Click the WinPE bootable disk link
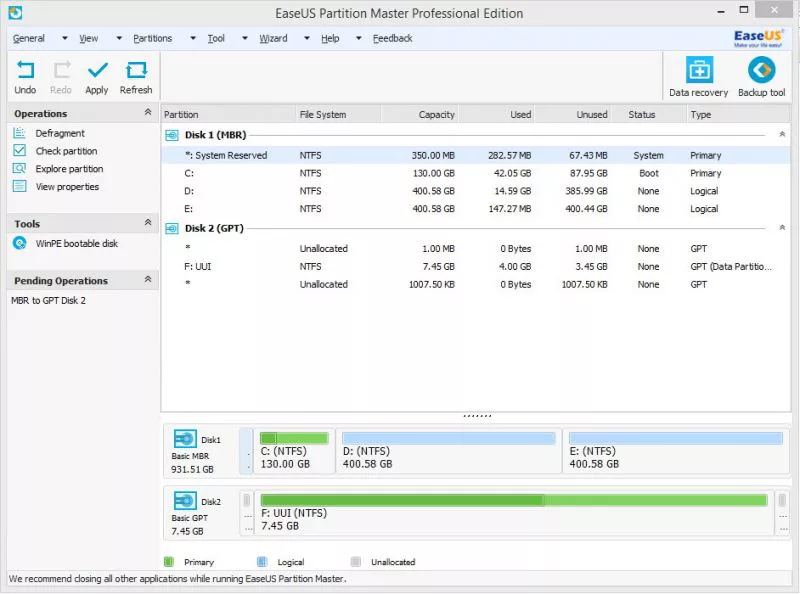800x594 pixels. pos(77,244)
